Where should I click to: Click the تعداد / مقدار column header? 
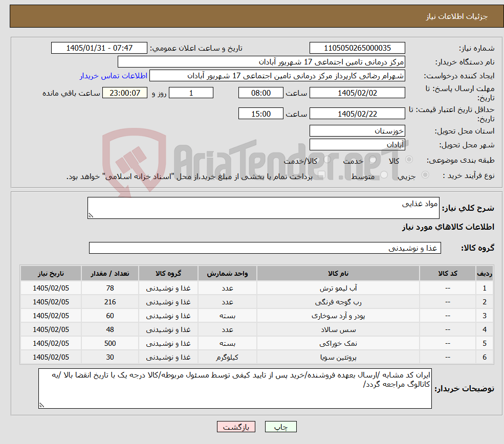click(x=110, y=273)
